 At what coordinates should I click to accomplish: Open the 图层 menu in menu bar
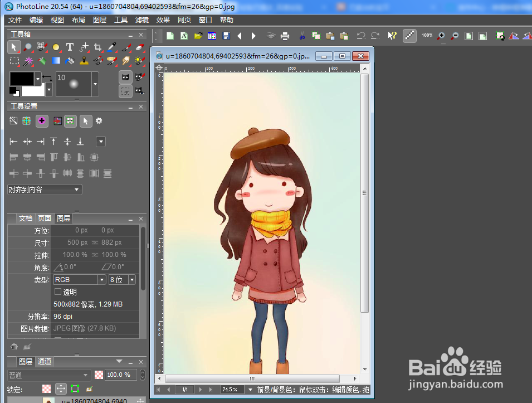99,20
